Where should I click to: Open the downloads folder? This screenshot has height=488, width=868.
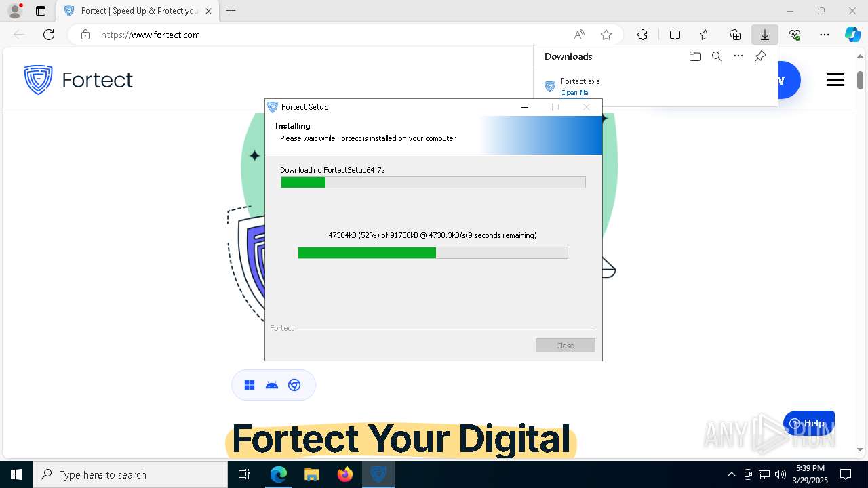point(694,56)
